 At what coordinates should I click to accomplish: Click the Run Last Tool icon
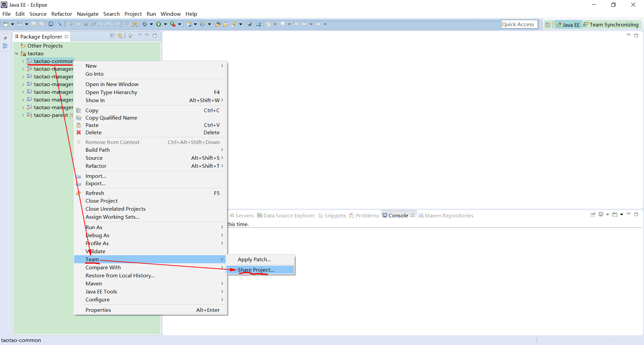click(172, 24)
